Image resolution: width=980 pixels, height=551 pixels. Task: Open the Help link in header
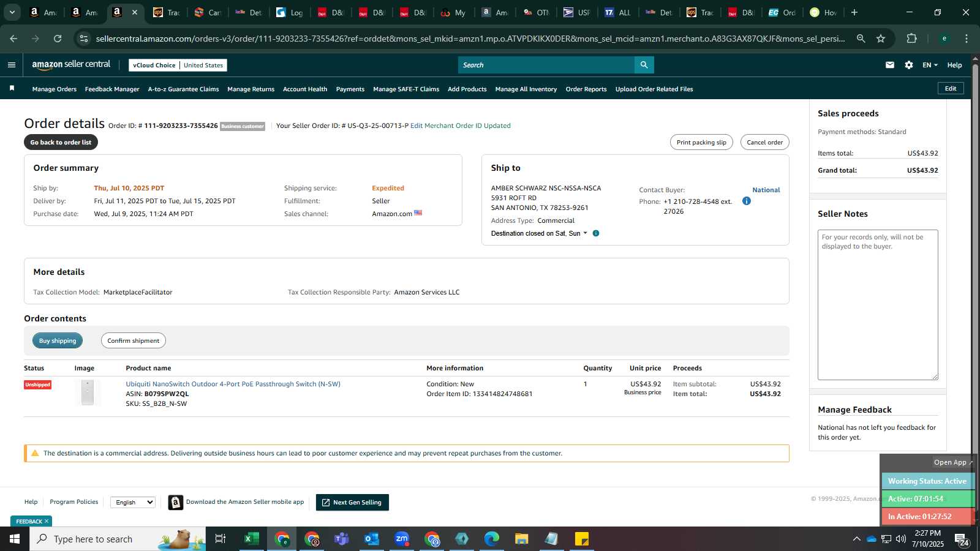point(954,65)
